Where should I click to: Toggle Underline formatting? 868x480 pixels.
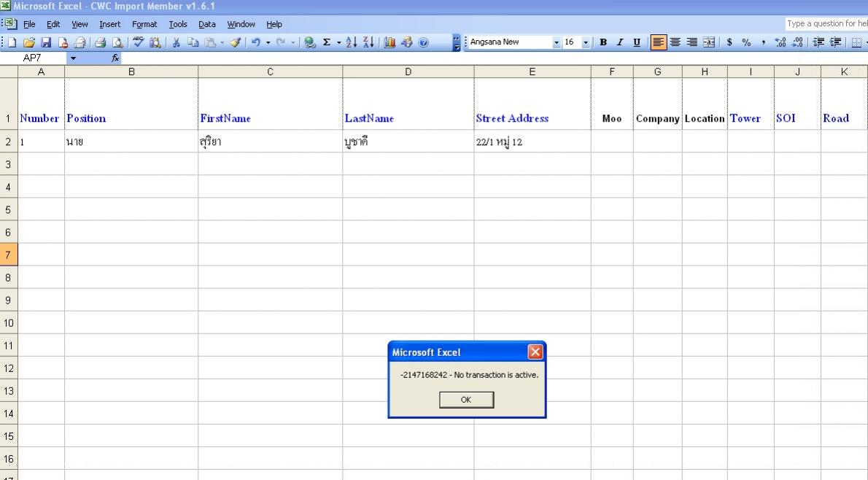638,42
